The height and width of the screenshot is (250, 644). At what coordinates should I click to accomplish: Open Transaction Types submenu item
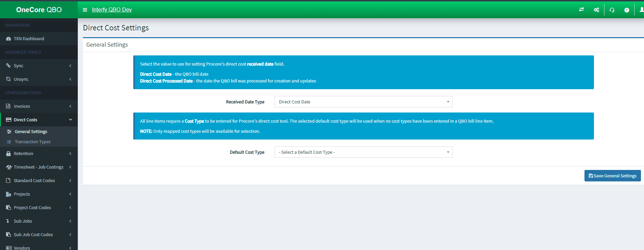tap(32, 142)
